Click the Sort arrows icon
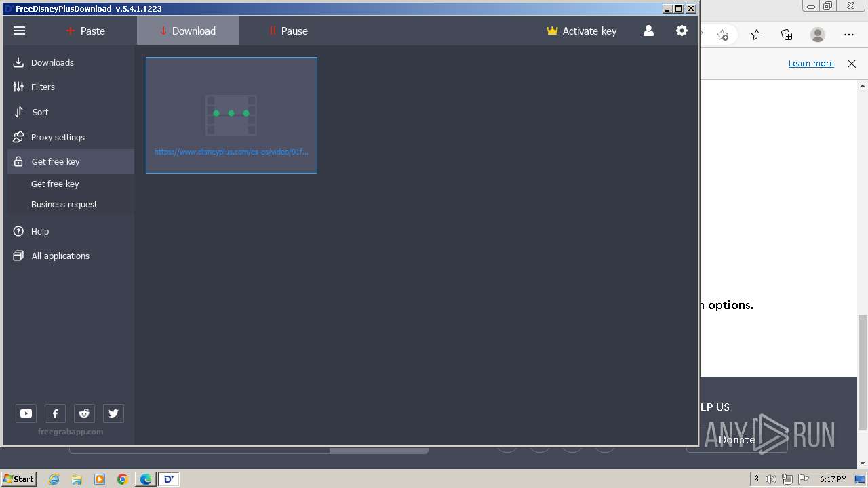868x488 pixels. coord(18,112)
